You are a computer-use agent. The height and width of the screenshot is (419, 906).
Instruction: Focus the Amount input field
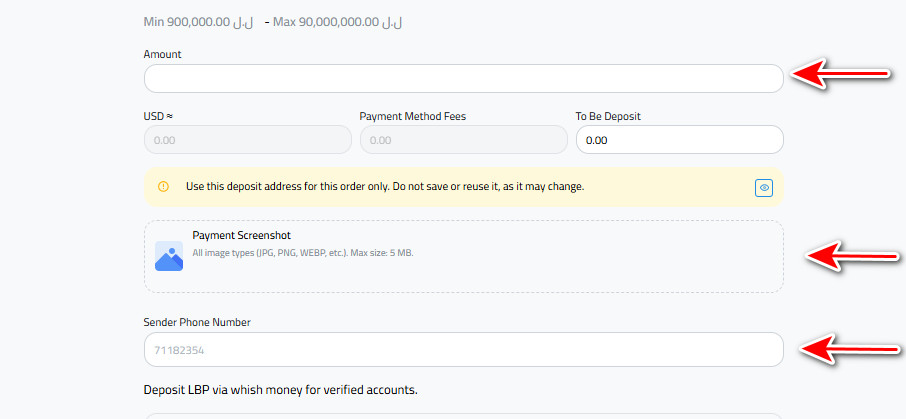463,79
